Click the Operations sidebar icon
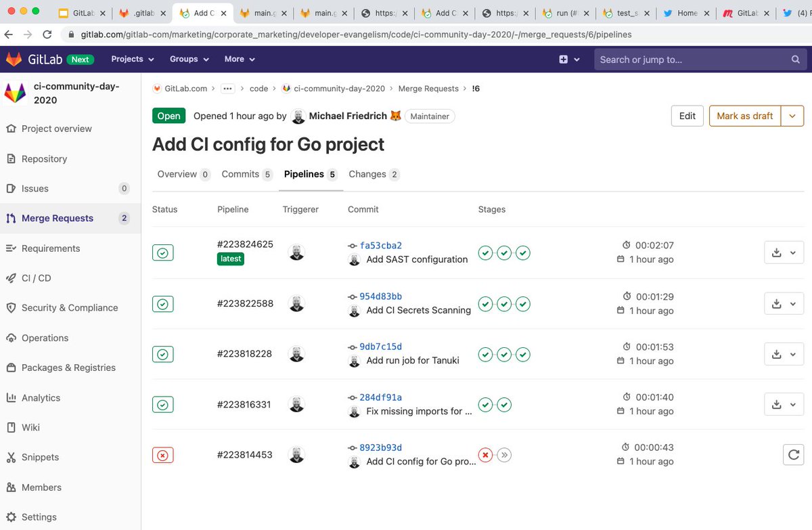Screen dimensions: 812x530 (x=11, y=338)
